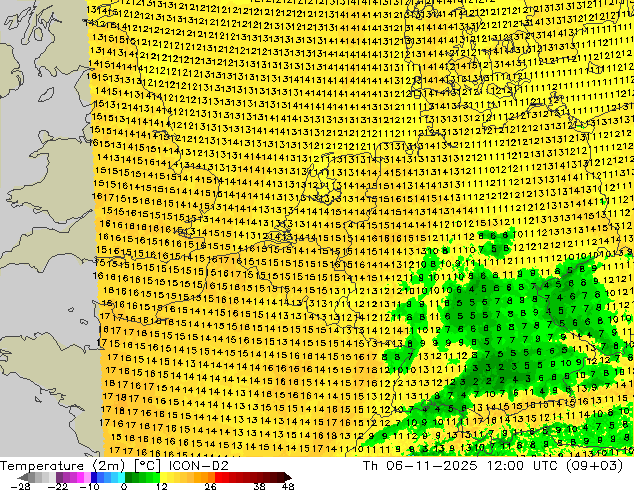Pick the bright yellow band just above 12 in the legend
This screenshot has height=490, width=634.
pyautogui.click(x=163, y=477)
